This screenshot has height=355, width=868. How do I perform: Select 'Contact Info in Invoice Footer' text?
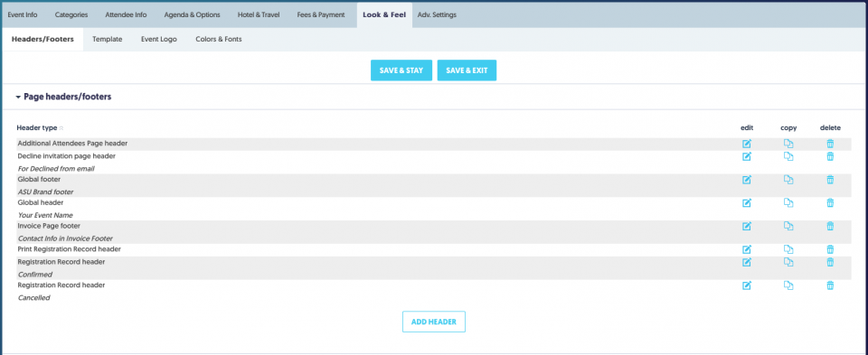pyautogui.click(x=65, y=238)
